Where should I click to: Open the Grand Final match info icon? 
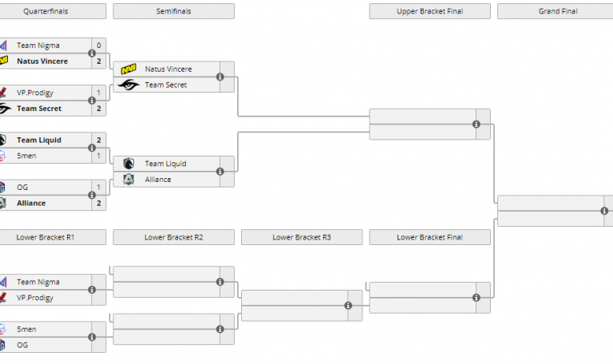coord(604,211)
